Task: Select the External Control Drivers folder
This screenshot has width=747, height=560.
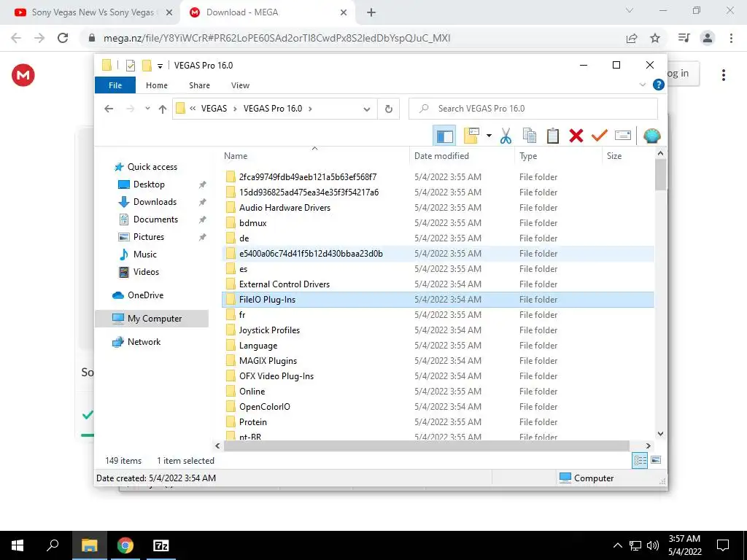Action: (x=285, y=284)
